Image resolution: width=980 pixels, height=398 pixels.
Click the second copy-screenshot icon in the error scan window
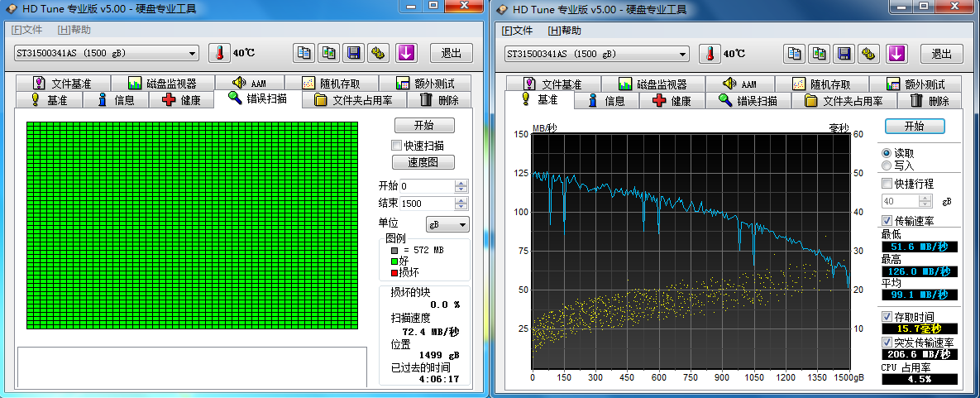coord(329,53)
